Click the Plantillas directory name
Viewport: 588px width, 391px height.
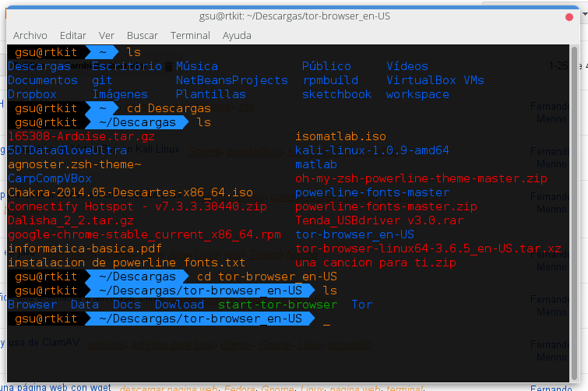point(211,94)
